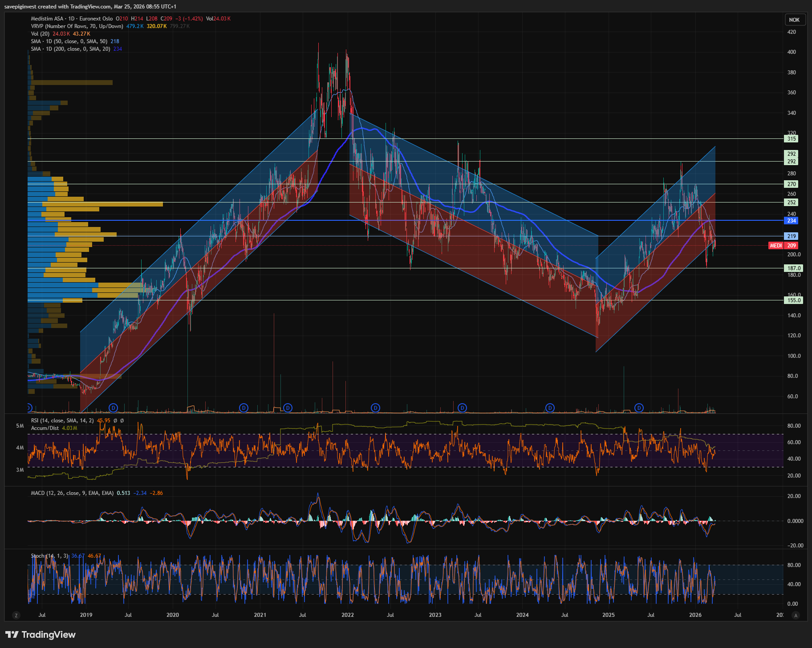The width and height of the screenshot is (812, 648).
Task: Click the SMA 50 indicator legend
Action: click(x=69, y=41)
